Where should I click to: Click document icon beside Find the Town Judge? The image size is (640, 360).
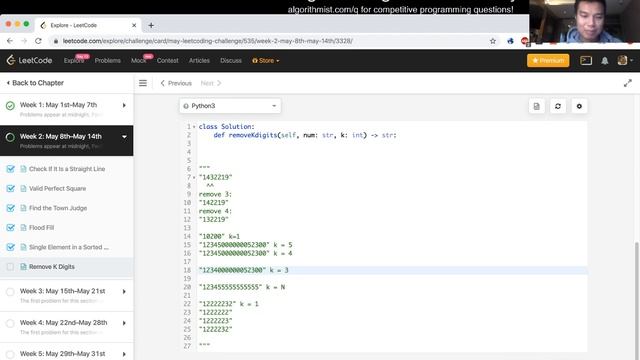(23, 208)
